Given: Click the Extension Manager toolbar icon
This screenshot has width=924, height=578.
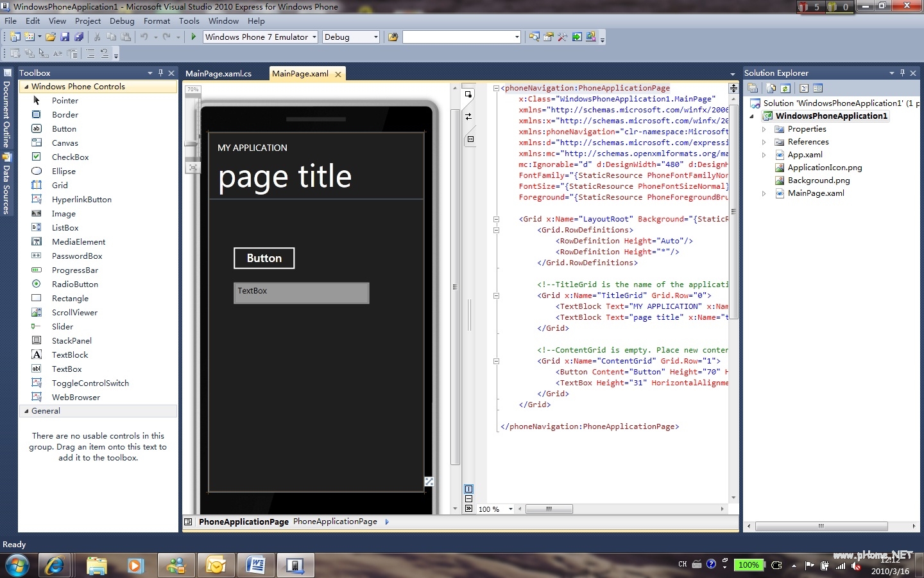Looking at the screenshot, I should point(591,37).
